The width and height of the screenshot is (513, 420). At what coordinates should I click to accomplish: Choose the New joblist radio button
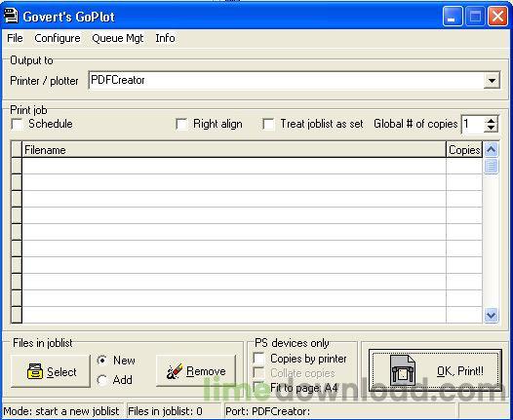click(102, 361)
